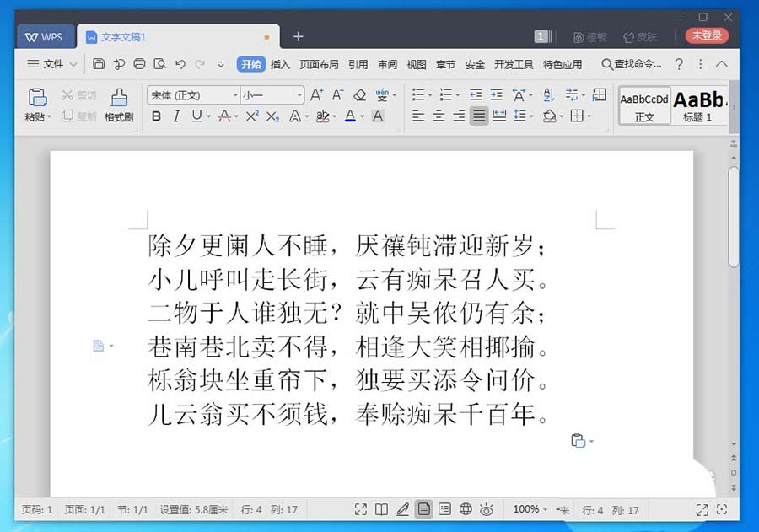The height and width of the screenshot is (532, 759).
Task: Enable eye-protection mode in the status bar
Action: [x=487, y=509]
